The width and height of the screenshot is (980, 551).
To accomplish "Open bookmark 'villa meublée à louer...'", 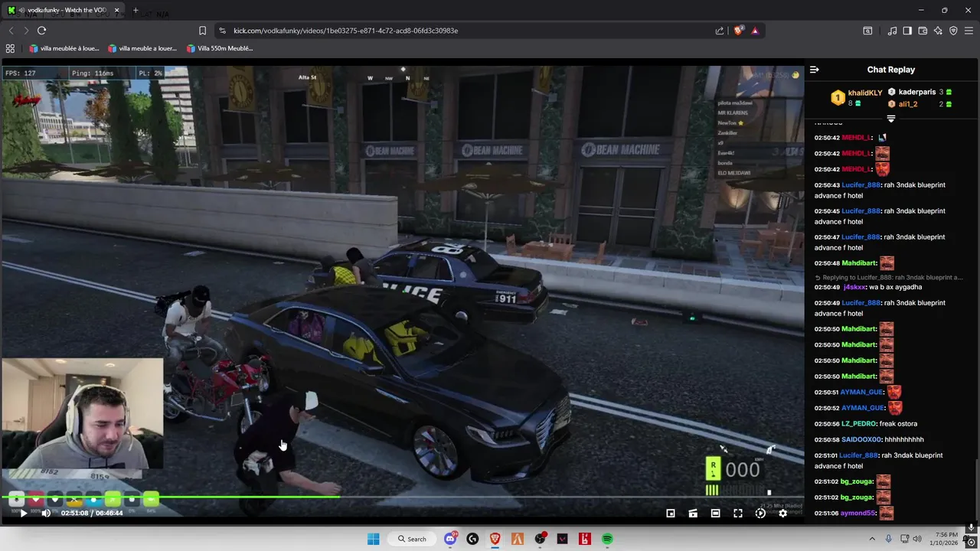I will tap(64, 48).
